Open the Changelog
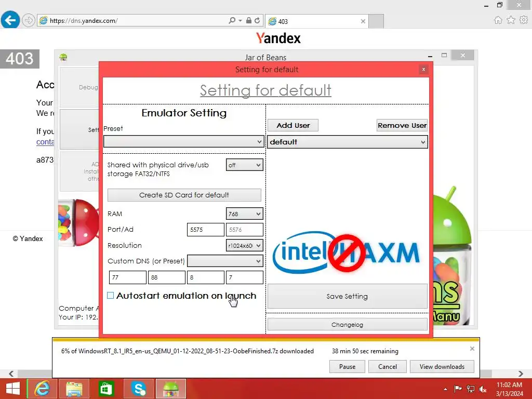 click(x=347, y=325)
